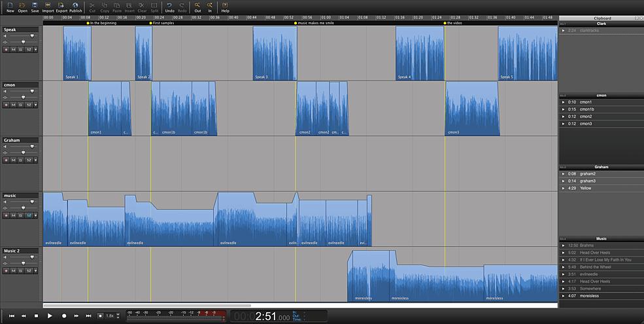This screenshot has width=644, height=324.
Task: Open the Music 2 track dropdown arrow
Action: click(x=36, y=270)
